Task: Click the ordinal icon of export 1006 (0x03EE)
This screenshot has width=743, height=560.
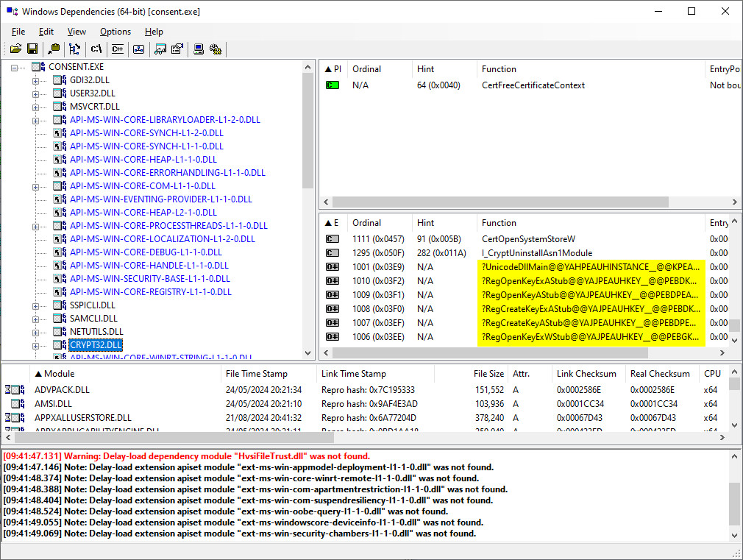Action: (x=333, y=337)
